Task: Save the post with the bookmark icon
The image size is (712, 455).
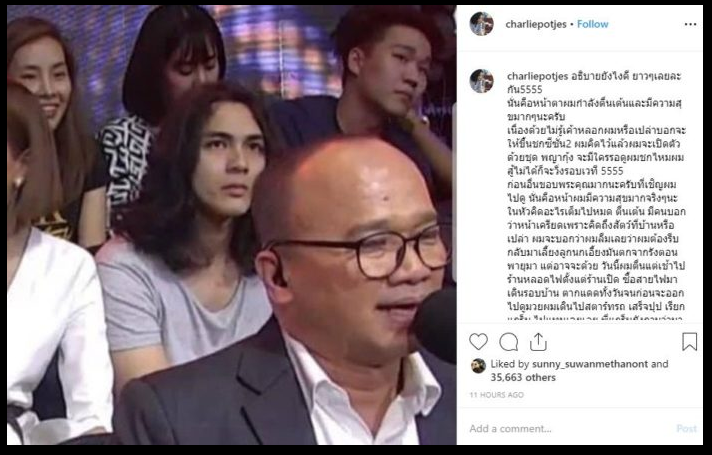Action: point(689,341)
